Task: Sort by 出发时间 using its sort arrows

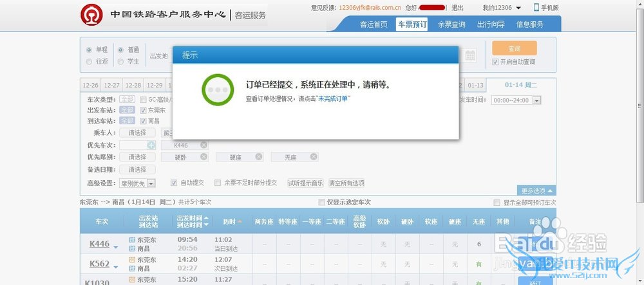Action: click(206, 221)
